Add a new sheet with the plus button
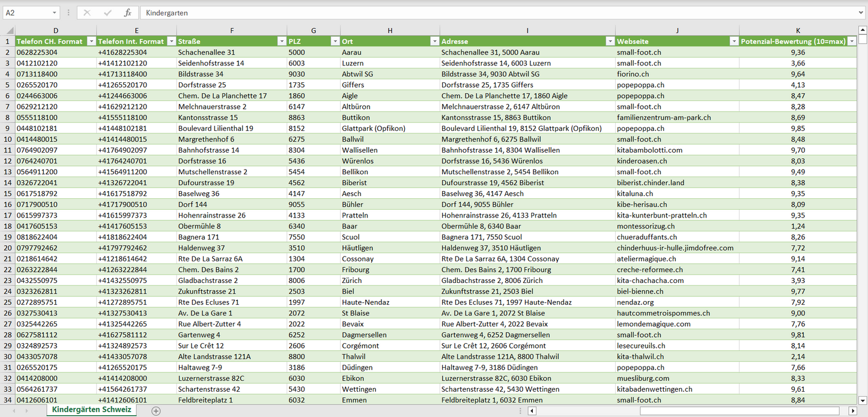Screen dimensions: 868x417 156,411
